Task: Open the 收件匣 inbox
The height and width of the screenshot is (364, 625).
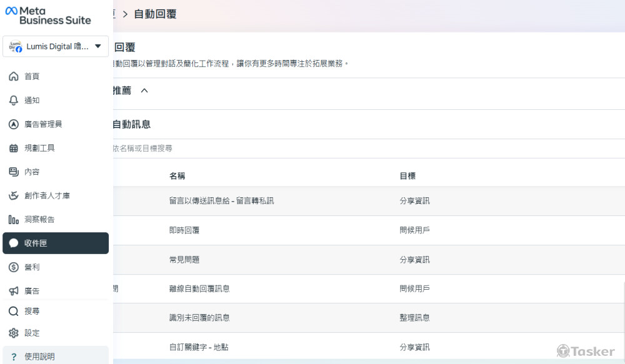Action: 31,243
